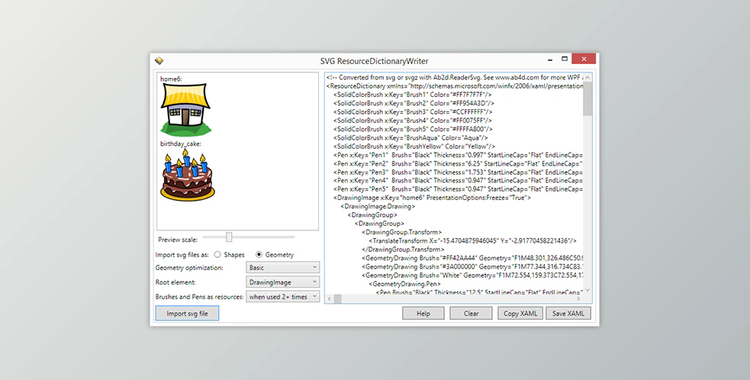The width and height of the screenshot is (750, 380).
Task: Click the ResourceDictionary xmlns line
Action: click(x=454, y=86)
